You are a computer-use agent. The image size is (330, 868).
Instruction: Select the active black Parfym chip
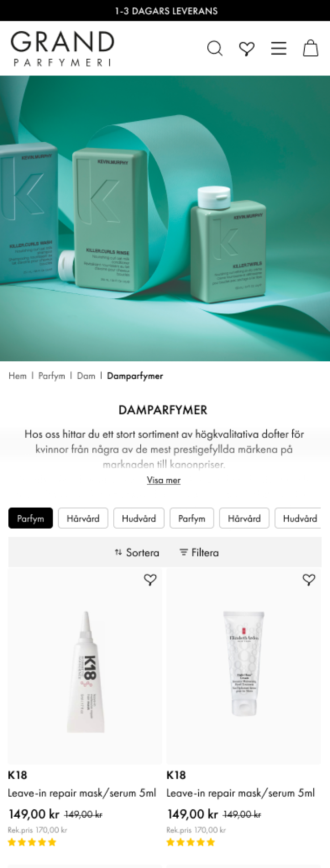31,518
